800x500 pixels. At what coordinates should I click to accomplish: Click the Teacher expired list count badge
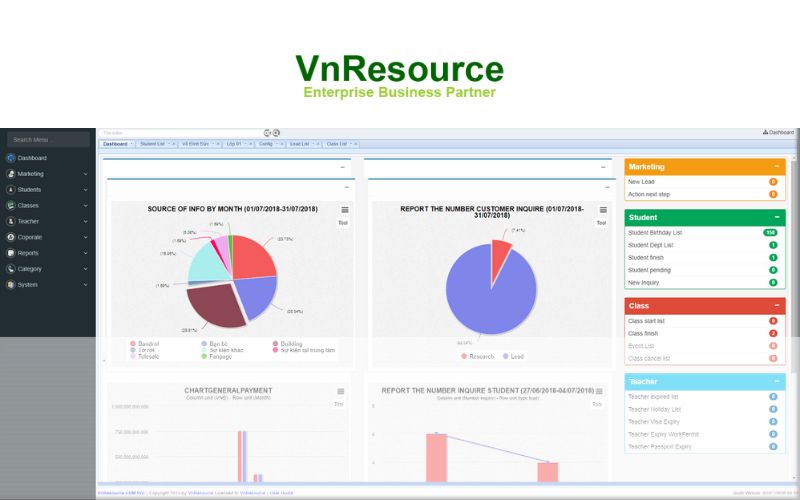click(773, 397)
